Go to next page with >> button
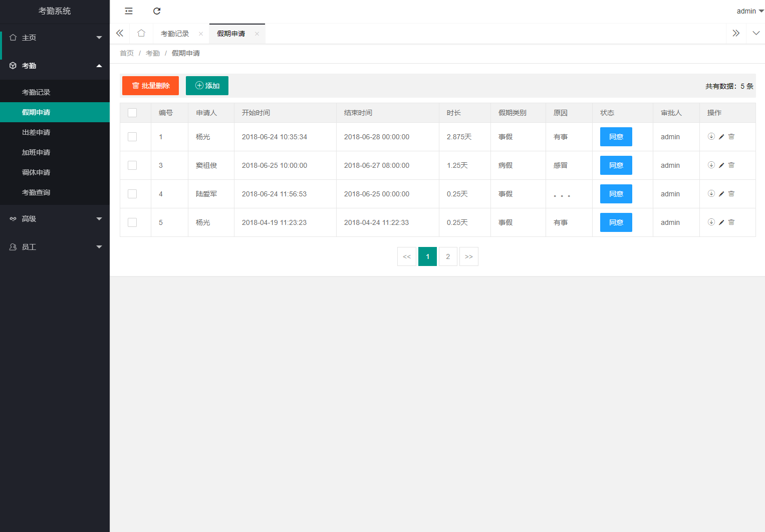 pos(469,256)
